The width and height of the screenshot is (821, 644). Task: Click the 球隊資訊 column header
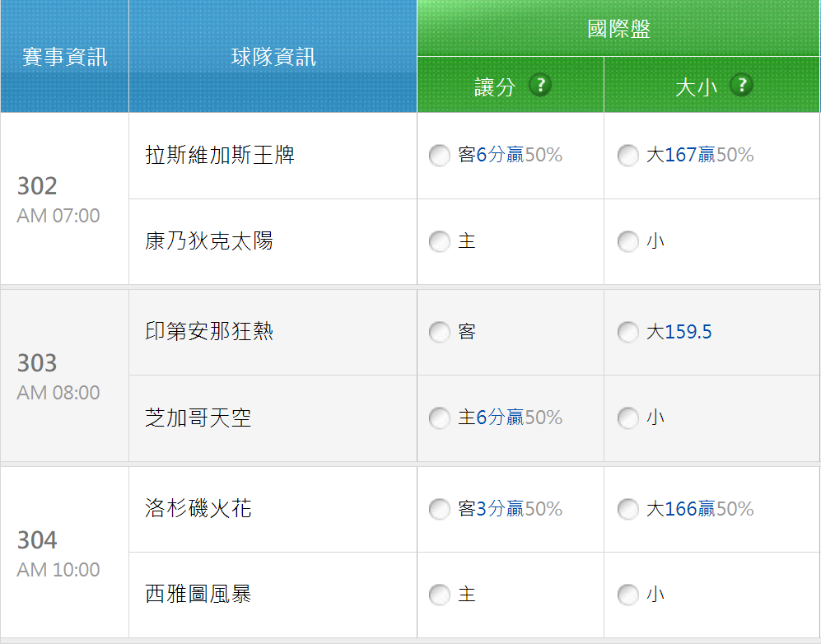(x=273, y=57)
